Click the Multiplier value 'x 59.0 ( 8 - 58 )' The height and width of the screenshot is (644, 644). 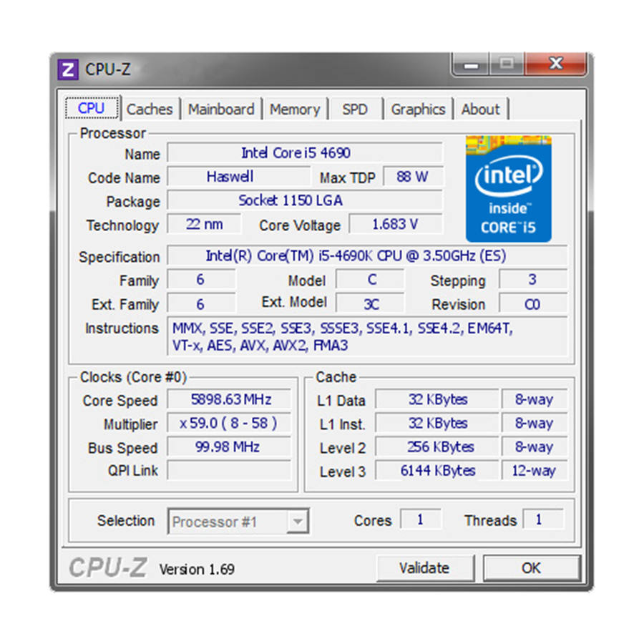click(x=229, y=423)
